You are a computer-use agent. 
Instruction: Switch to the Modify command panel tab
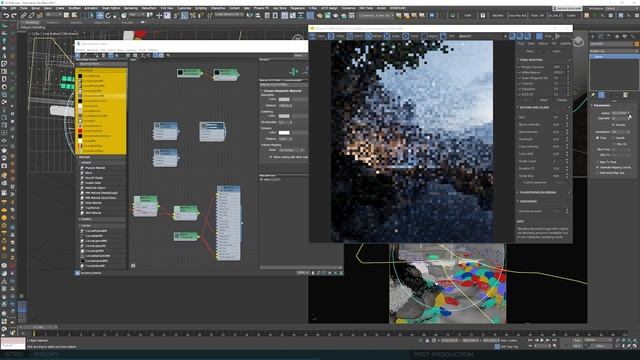(601, 36)
